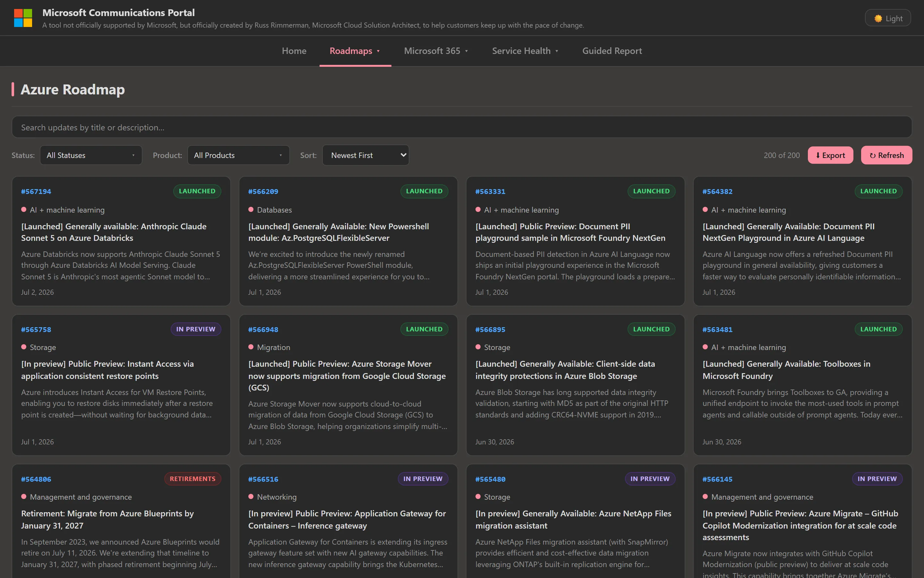Open roadmap ID #567194 link
Image resolution: width=924 pixels, height=578 pixels.
point(36,191)
